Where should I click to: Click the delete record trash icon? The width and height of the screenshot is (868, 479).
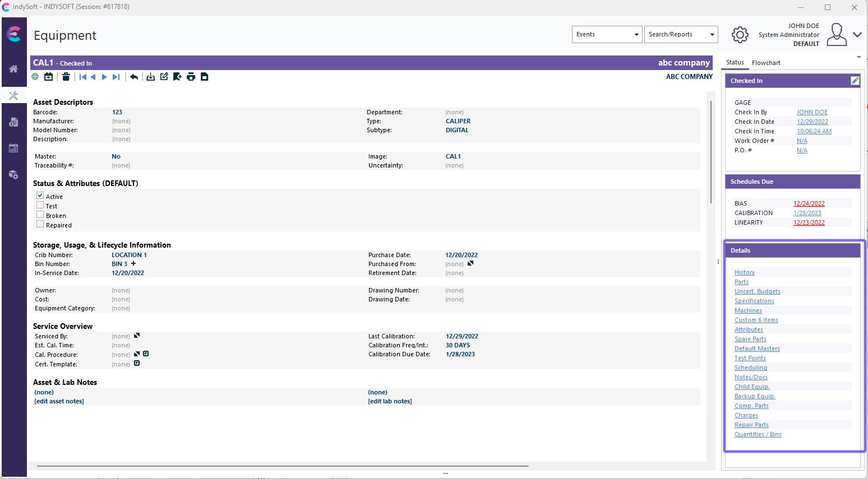point(66,77)
